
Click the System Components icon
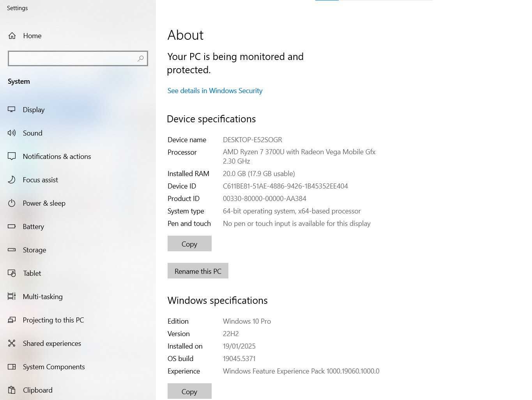12,367
